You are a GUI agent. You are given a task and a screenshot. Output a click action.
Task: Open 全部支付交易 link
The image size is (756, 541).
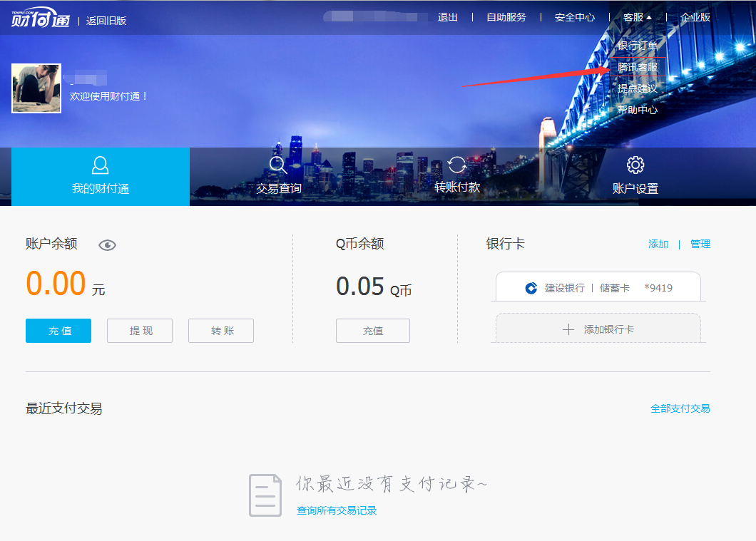[680, 408]
